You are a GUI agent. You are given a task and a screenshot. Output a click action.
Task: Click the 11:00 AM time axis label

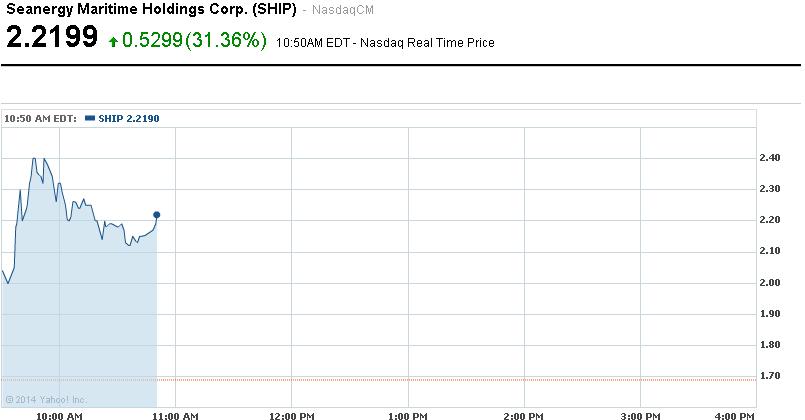click(x=173, y=414)
